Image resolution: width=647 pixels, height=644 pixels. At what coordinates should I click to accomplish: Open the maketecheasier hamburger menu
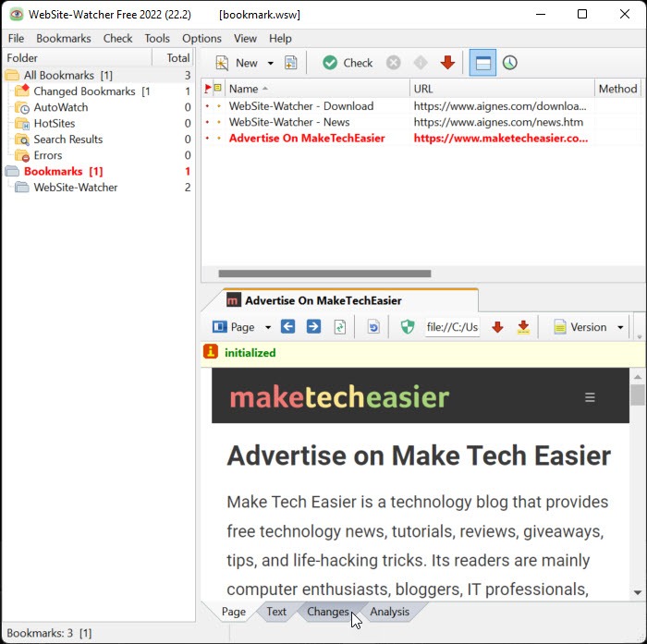590,397
